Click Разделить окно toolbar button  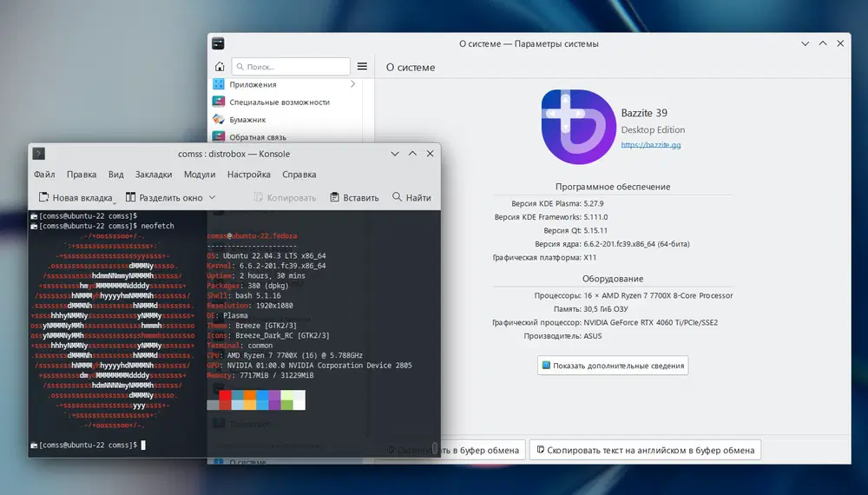click(x=164, y=198)
